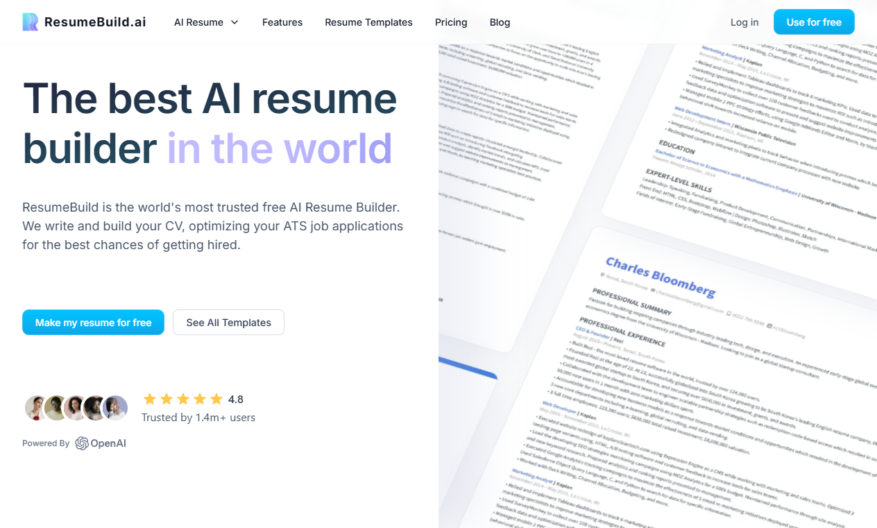Expand the AI Resume dropdown menu
Viewport: 877px width, 528px height.
206,22
